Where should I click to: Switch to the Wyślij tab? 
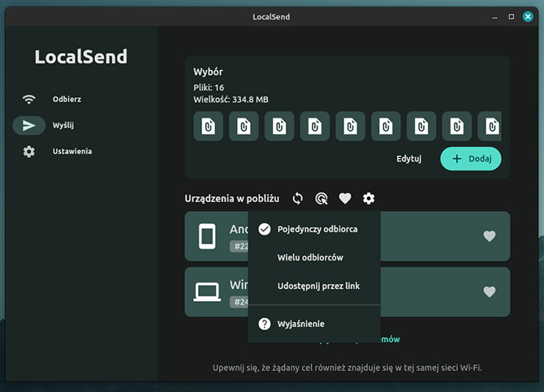63,125
